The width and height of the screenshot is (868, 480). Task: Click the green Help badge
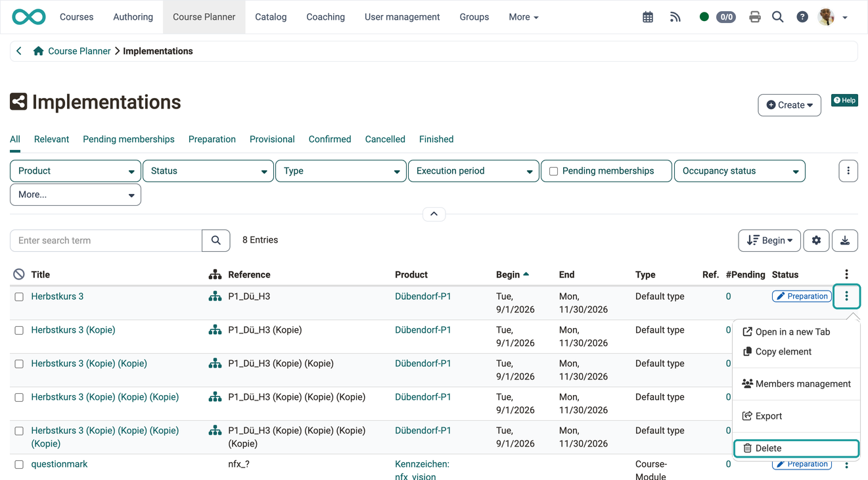(844, 101)
